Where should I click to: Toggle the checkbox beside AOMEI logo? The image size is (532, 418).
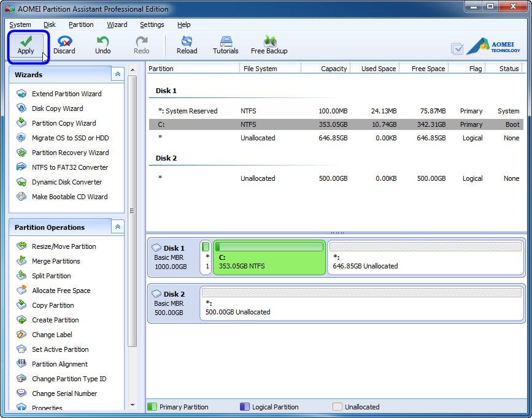(457, 48)
